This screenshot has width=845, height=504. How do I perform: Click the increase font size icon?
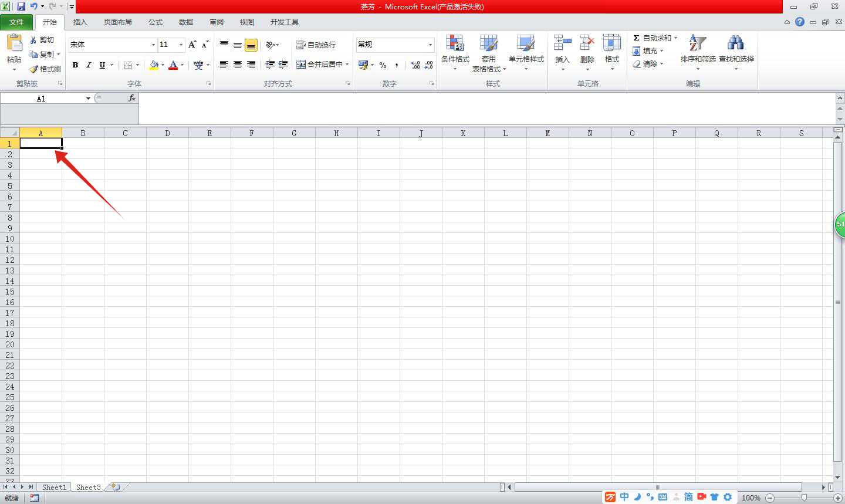[192, 45]
